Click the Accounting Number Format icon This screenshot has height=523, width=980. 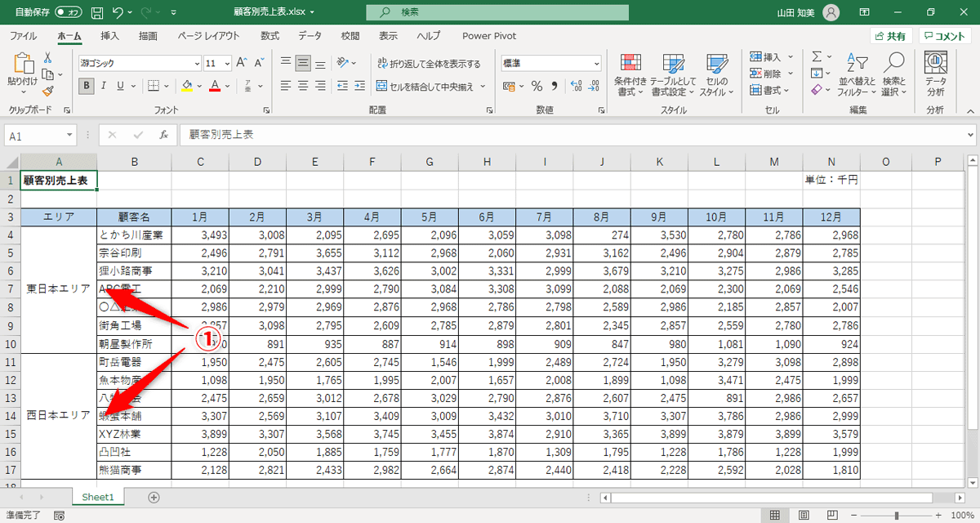pyautogui.click(x=509, y=86)
